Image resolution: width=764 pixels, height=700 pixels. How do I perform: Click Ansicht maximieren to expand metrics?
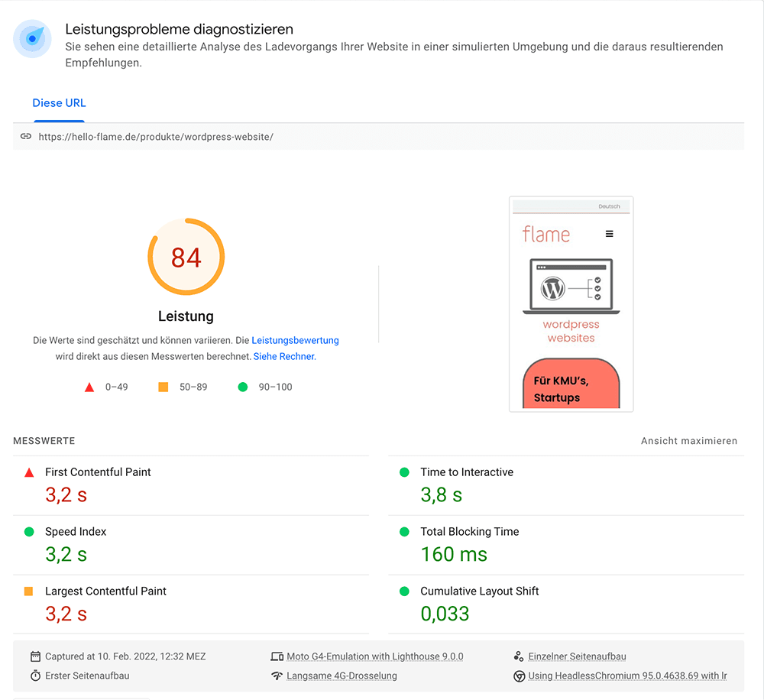point(689,441)
